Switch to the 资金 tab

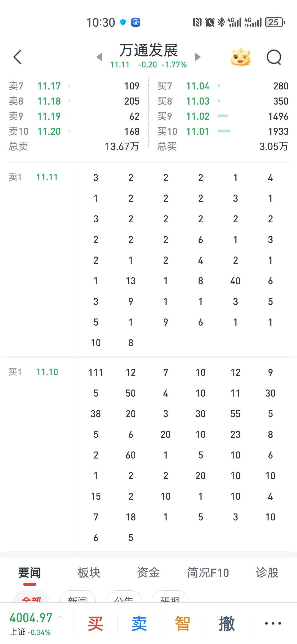coord(148,573)
